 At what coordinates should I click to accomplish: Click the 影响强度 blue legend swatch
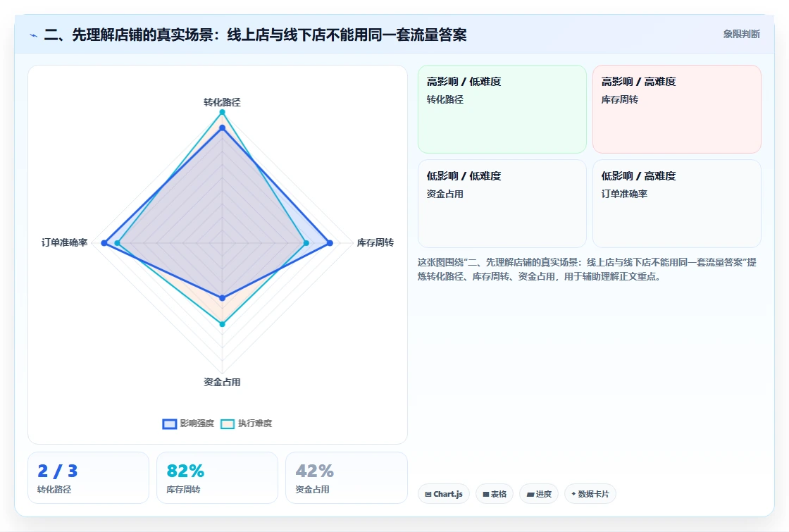[170, 423]
